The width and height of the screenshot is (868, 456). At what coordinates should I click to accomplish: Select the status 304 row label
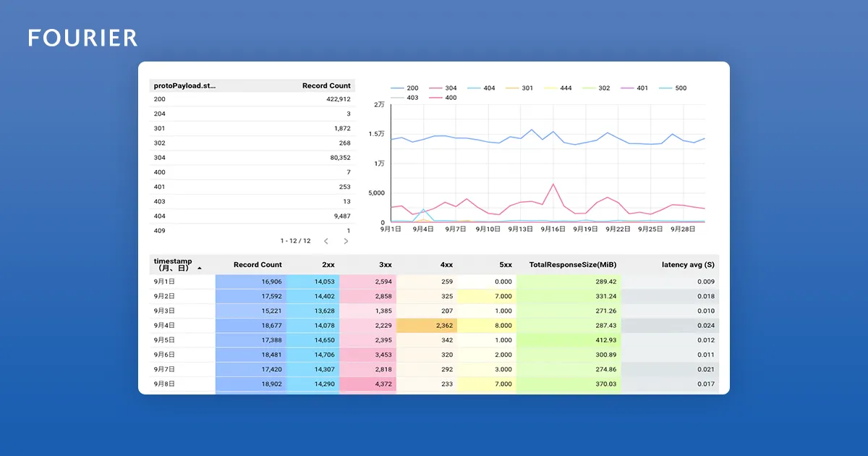(x=160, y=158)
